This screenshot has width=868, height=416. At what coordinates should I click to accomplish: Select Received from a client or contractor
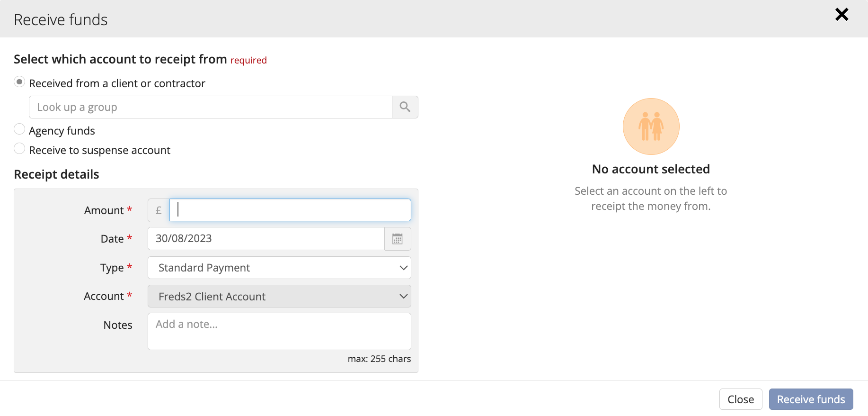[x=19, y=82]
